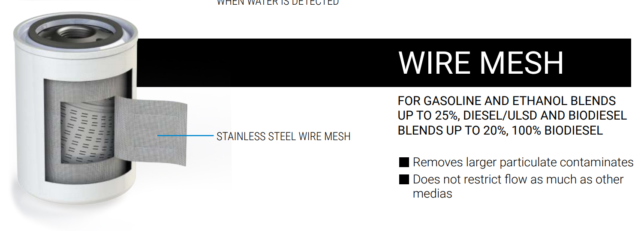This screenshot has height=231, width=644.
Task: Click 'Removes larger particulate contaminates' text
Action: [523, 162]
